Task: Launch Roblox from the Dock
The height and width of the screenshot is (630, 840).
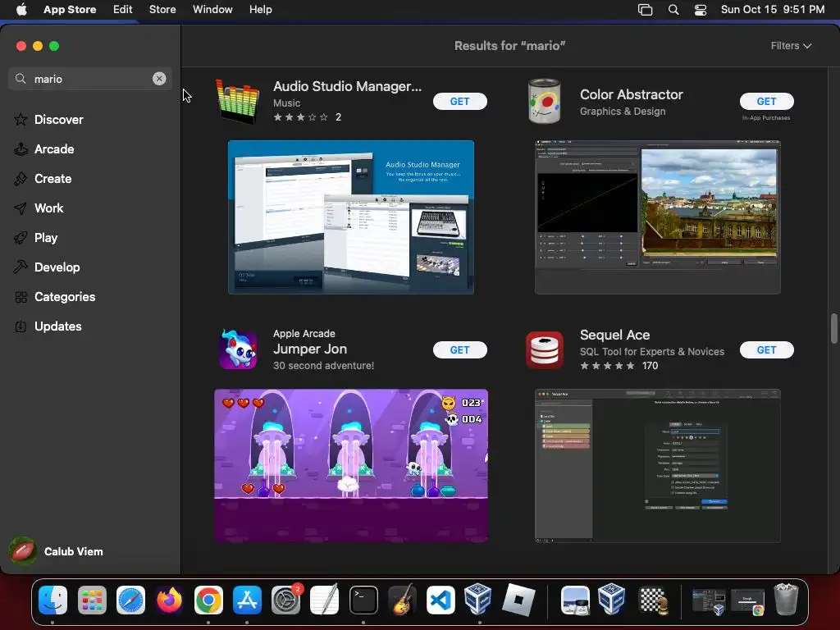Action: [x=518, y=600]
